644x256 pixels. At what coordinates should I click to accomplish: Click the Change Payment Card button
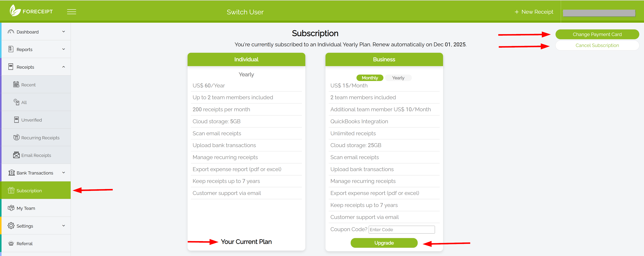tap(597, 34)
